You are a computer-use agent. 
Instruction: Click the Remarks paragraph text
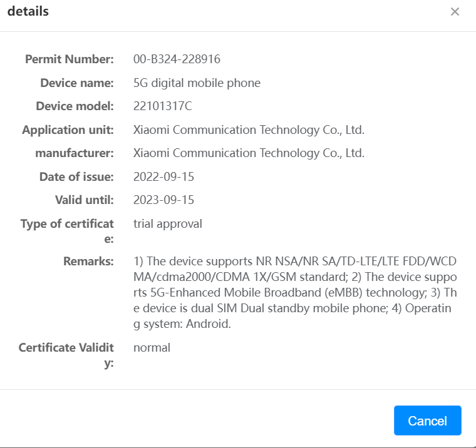295,292
